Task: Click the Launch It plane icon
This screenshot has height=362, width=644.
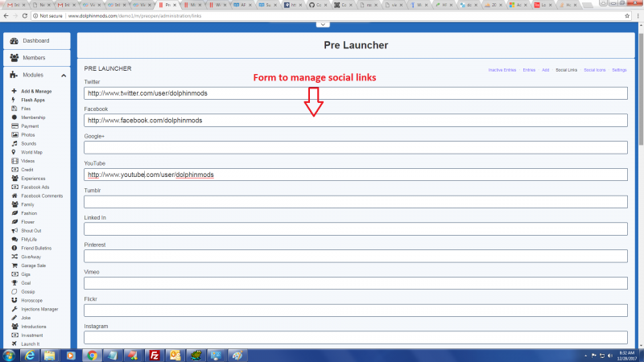Action: [x=14, y=344]
